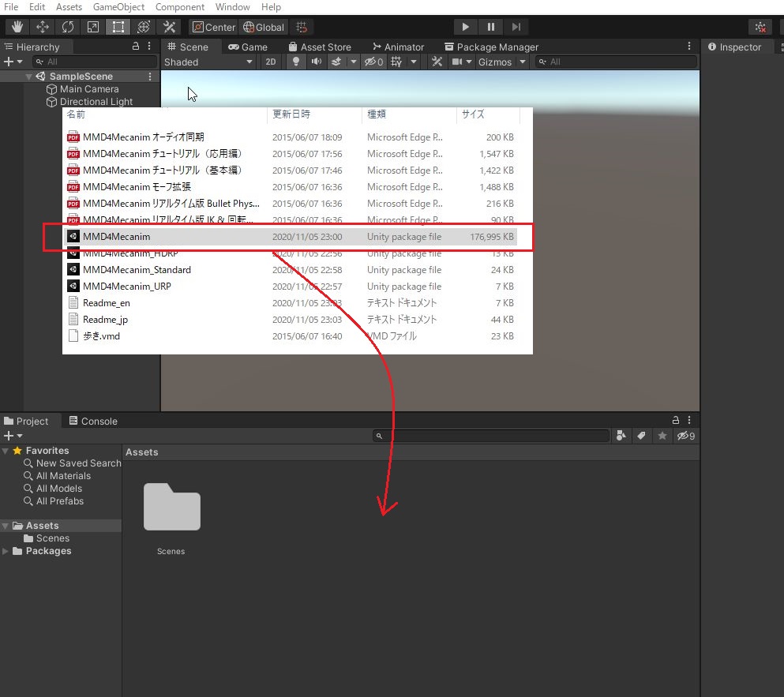This screenshot has width=784, height=697.
Task: Toggle hidden objects visibility in Scene view
Action: [x=373, y=62]
